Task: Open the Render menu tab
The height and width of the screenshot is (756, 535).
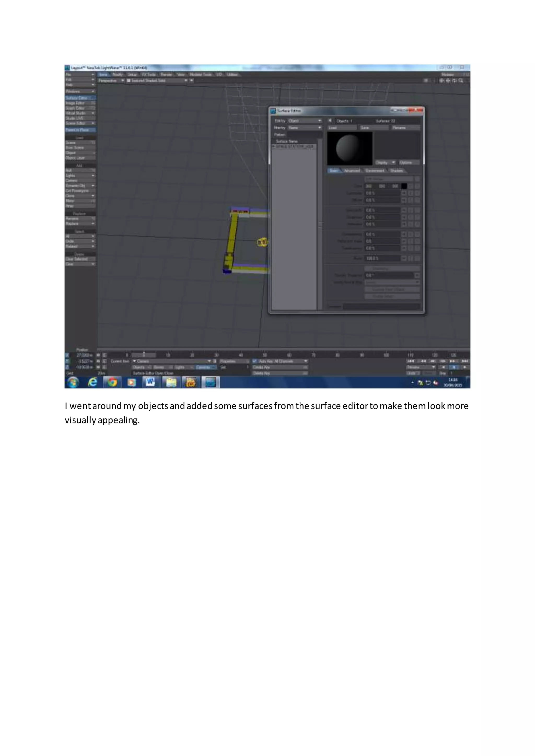Action: tap(166, 75)
